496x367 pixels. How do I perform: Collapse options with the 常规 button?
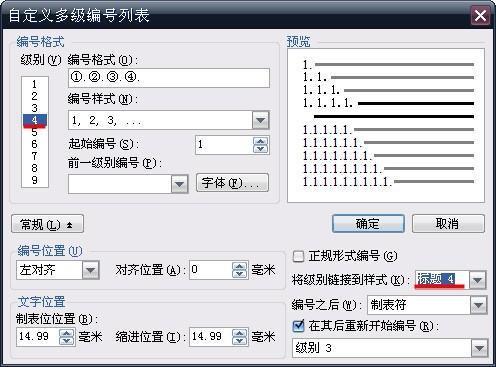click(x=47, y=224)
